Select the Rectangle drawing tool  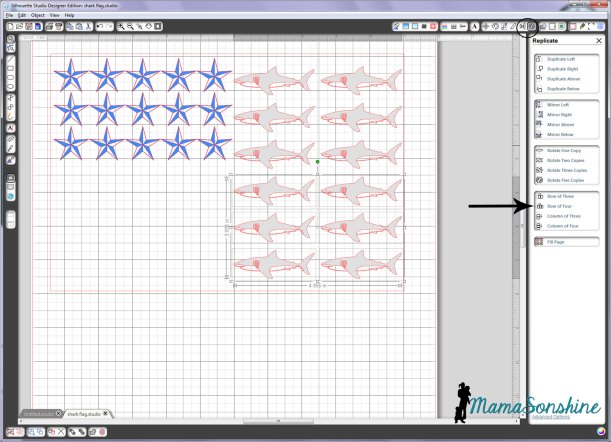11,69
